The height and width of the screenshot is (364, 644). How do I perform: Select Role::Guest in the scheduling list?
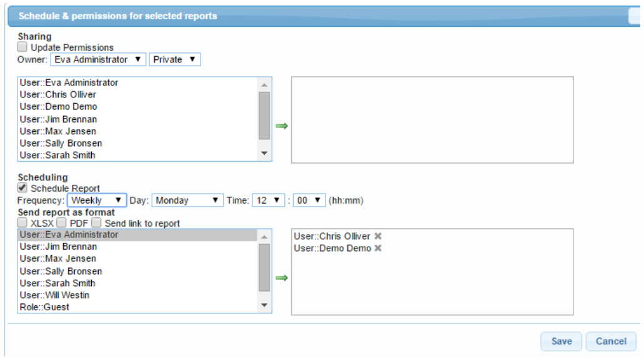click(44, 307)
